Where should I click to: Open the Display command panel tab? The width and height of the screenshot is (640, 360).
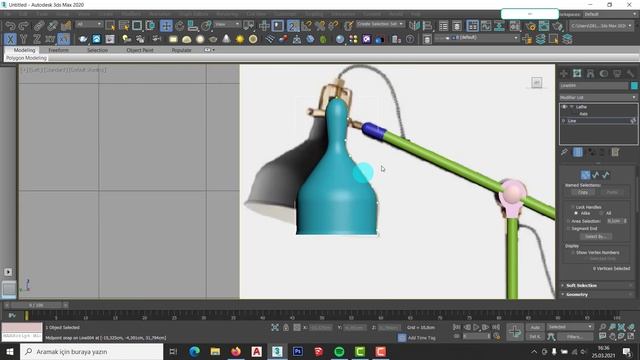(x=617, y=73)
